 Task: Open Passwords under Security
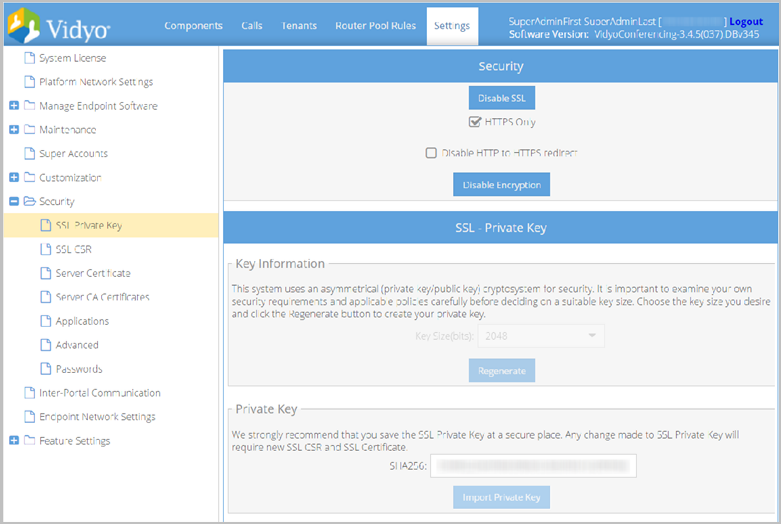point(79,369)
